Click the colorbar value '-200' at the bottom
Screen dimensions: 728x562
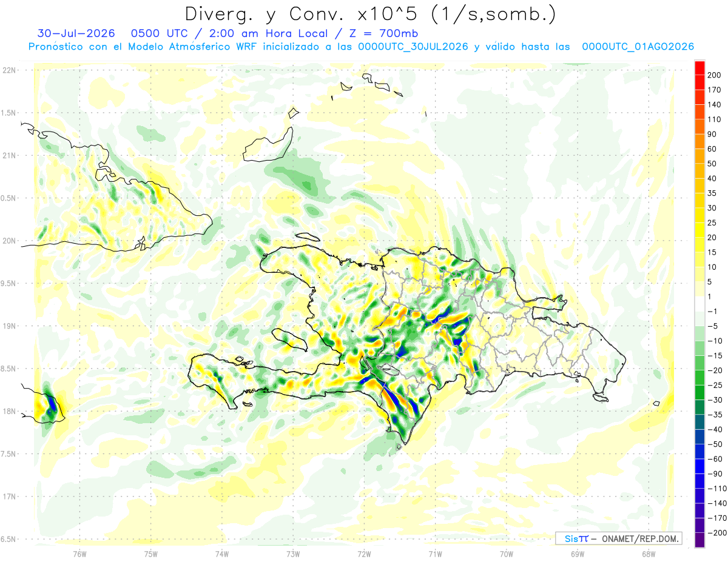(716, 533)
